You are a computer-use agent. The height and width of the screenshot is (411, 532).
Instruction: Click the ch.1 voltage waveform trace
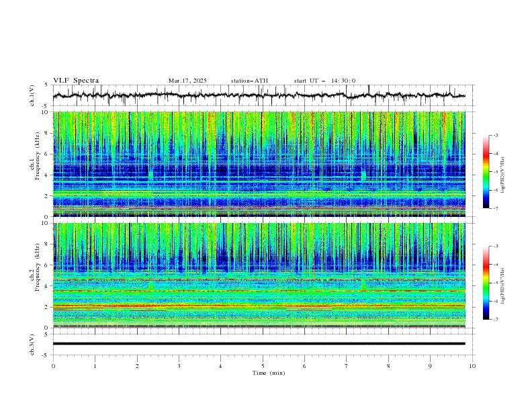pos(259,95)
